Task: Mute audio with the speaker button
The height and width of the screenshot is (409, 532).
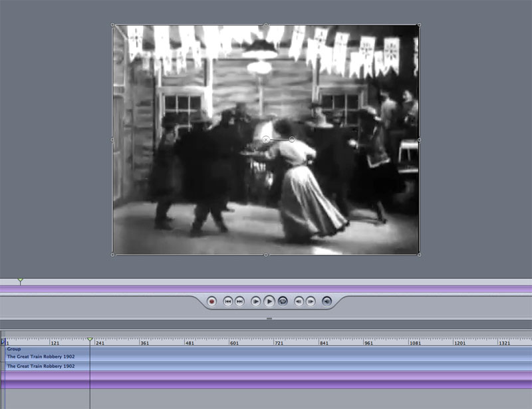Action: (x=327, y=301)
